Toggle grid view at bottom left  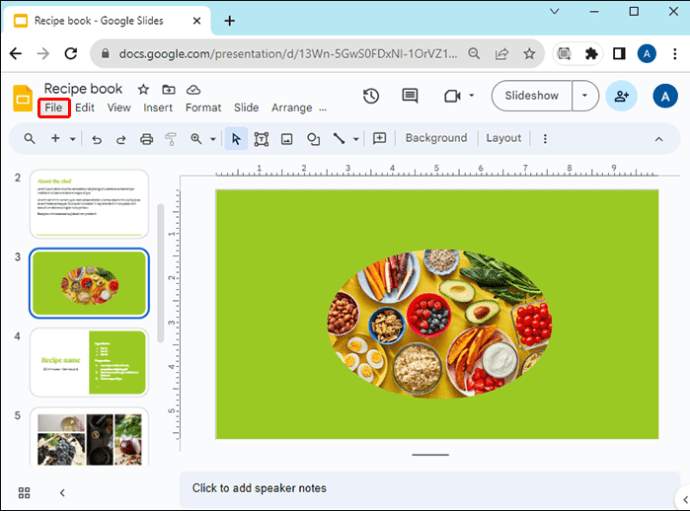click(x=24, y=493)
